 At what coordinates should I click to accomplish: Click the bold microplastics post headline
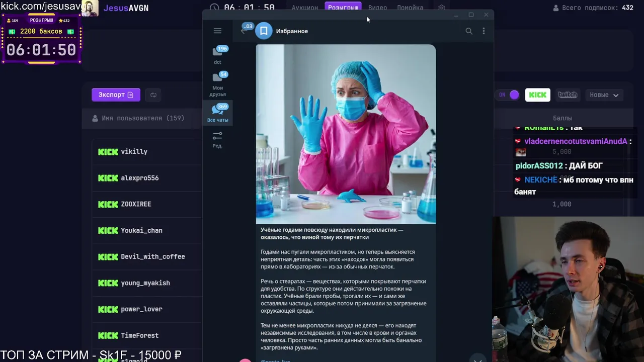pos(332,233)
